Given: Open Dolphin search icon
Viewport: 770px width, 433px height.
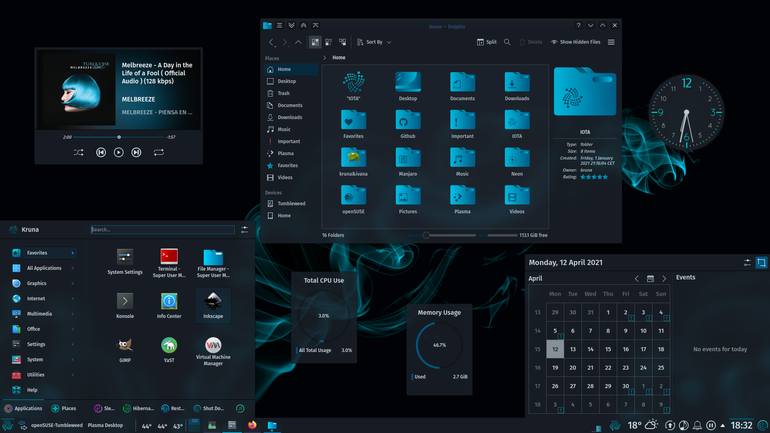Looking at the screenshot, I should (507, 42).
